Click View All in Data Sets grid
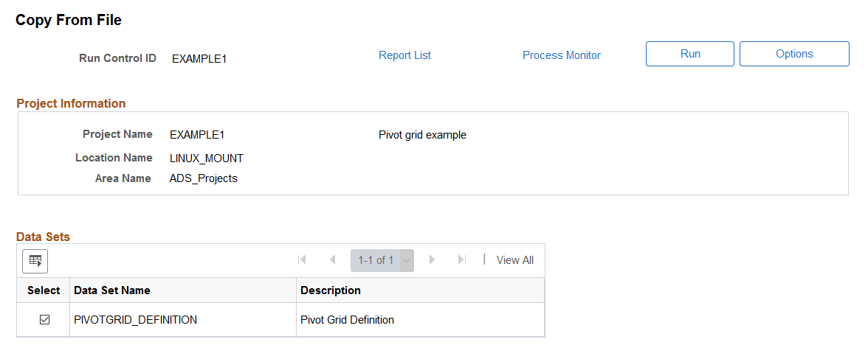The width and height of the screenshot is (868, 345). point(514,260)
